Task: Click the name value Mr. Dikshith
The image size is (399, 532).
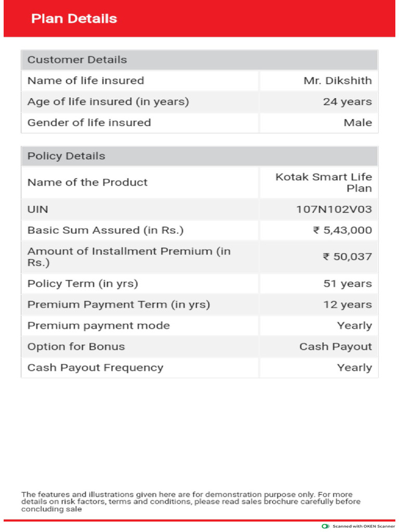Action: (x=338, y=81)
